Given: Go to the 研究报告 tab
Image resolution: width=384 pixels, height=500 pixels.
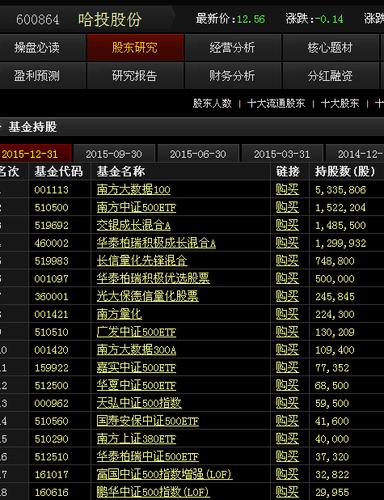Looking at the screenshot, I should [x=135, y=76].
